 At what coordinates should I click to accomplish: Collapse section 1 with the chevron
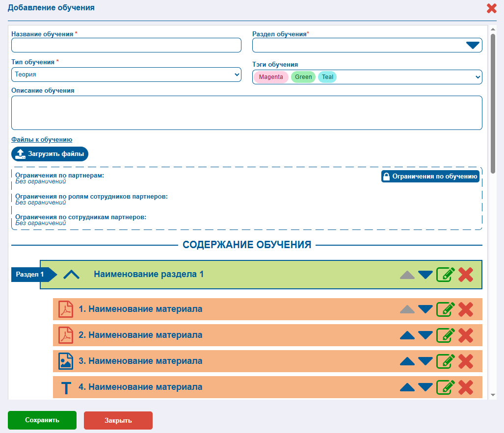71,275
